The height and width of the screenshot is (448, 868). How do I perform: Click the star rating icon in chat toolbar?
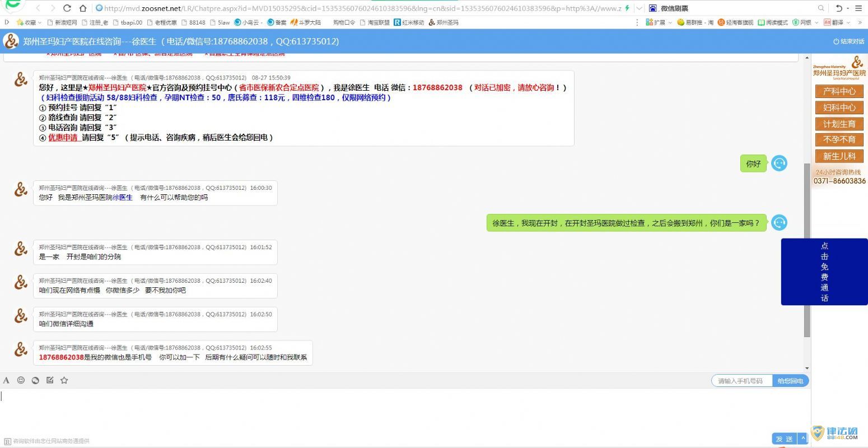coord(64,380)
